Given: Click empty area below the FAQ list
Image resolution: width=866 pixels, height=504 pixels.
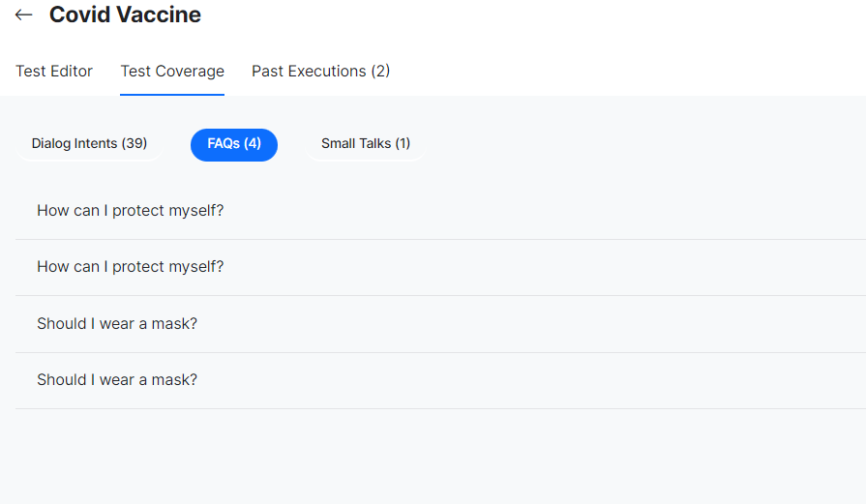Looking at the screenshot, I should [x=435, y=455].
